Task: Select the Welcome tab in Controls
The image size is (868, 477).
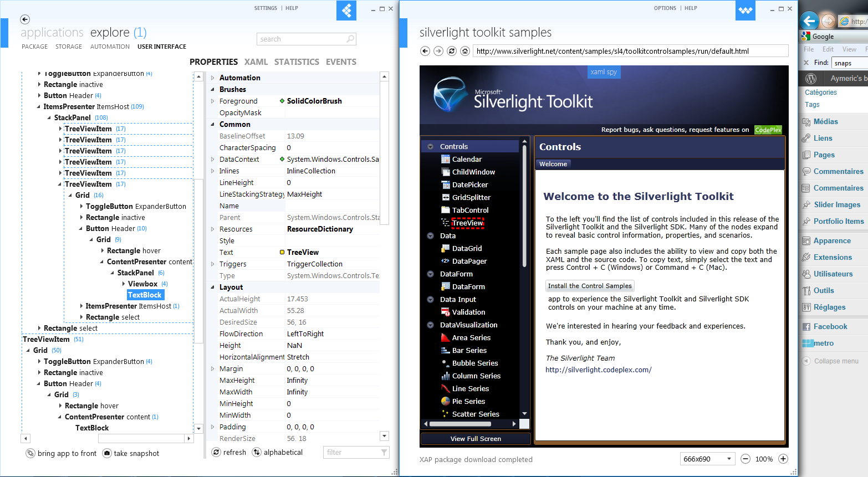Action: pos(553,164)
